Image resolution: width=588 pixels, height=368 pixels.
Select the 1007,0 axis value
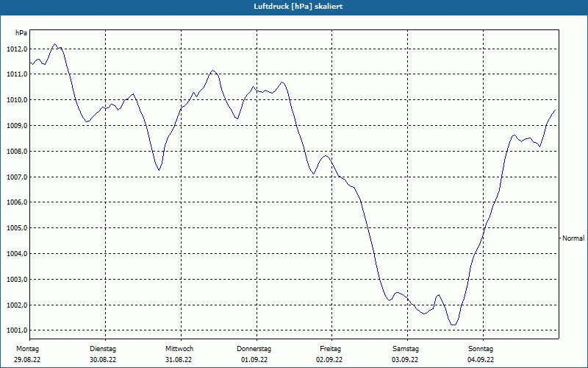click(17, 177)
